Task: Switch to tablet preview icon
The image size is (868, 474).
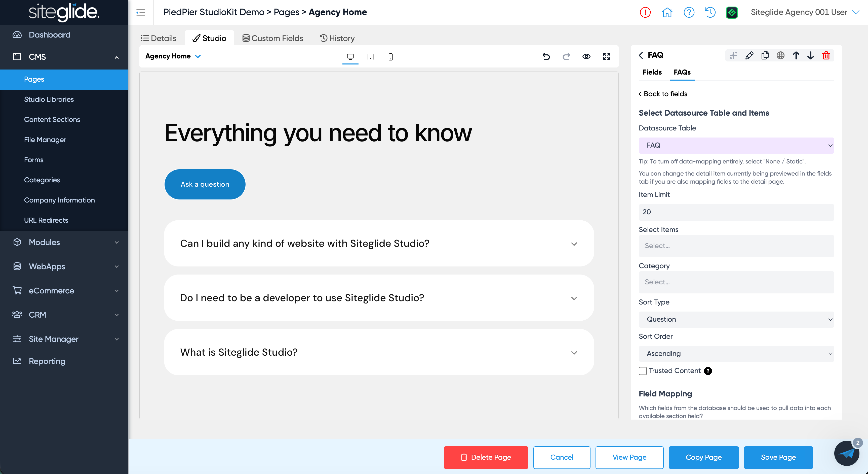Action: point(371,57)
